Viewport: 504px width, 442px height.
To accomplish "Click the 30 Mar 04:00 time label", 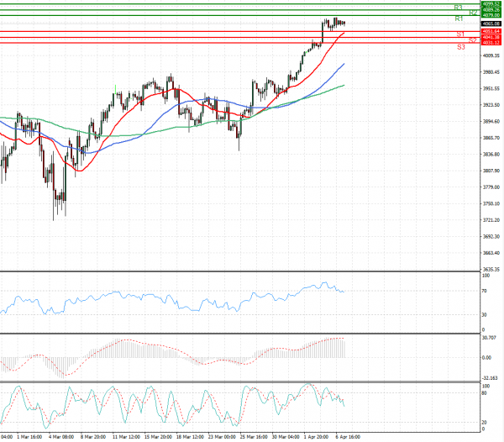I will coord(286,437).
